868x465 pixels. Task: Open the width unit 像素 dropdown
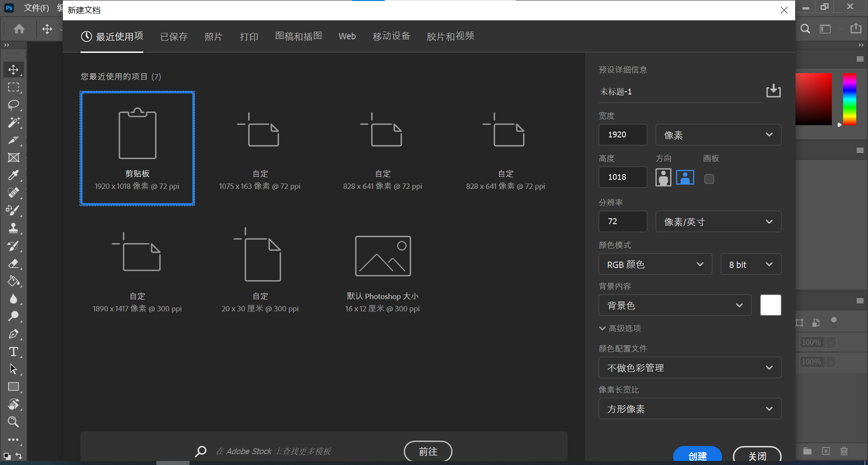coord(718,135)
